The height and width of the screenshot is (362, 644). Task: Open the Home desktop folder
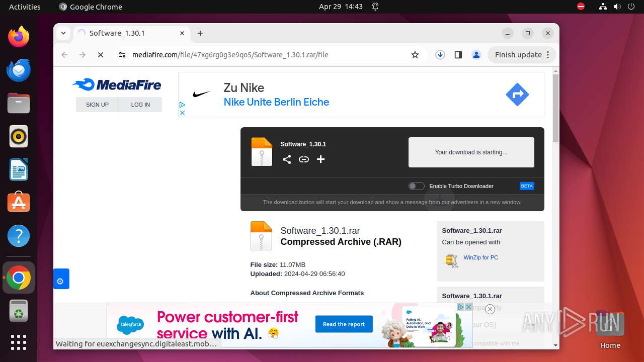[610, 329]
